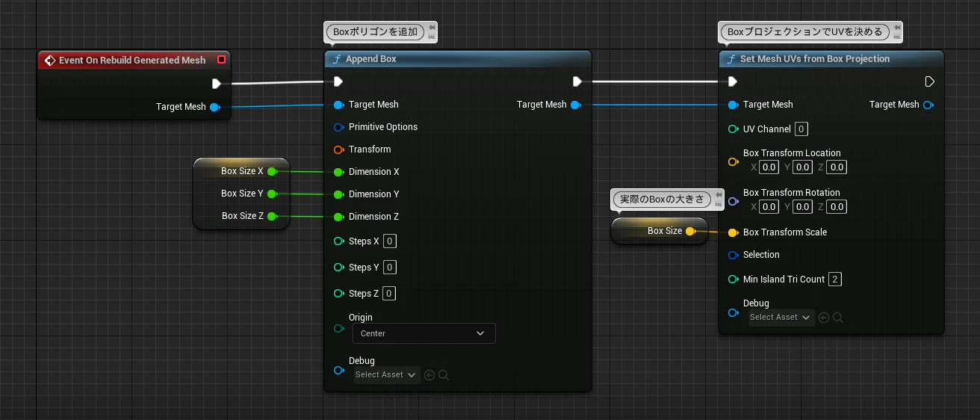Screen dimensions: 980x420
Task: Click browse magnifier icon in Set Mesh UVs Debug
Action: pos(838,318)
